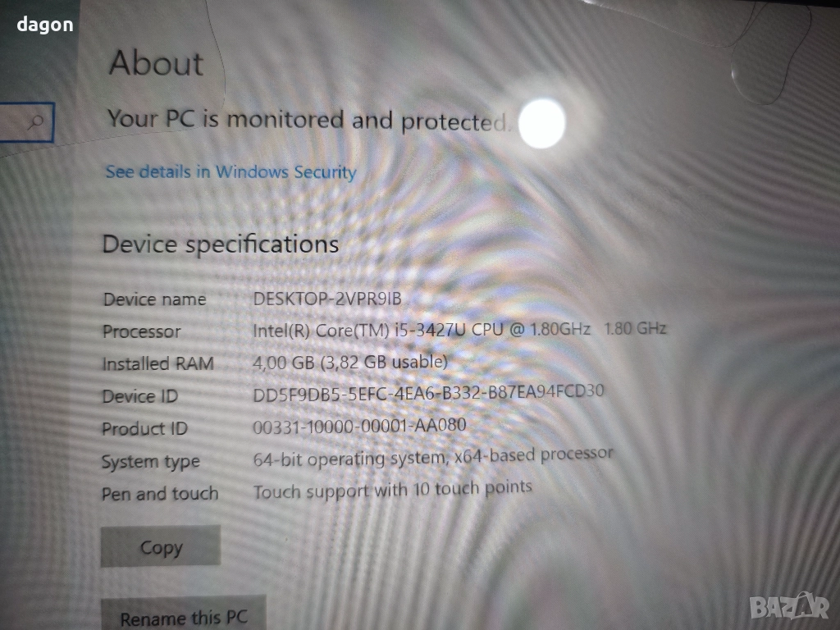Focus the settings search box
840x630 pixels.
coord(27,122)
